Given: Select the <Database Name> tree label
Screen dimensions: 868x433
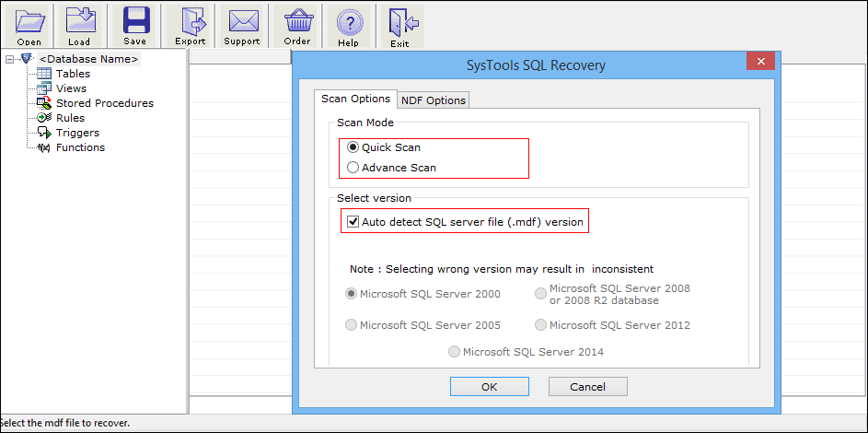Looking at the screenshot, I should coord(88,59).
